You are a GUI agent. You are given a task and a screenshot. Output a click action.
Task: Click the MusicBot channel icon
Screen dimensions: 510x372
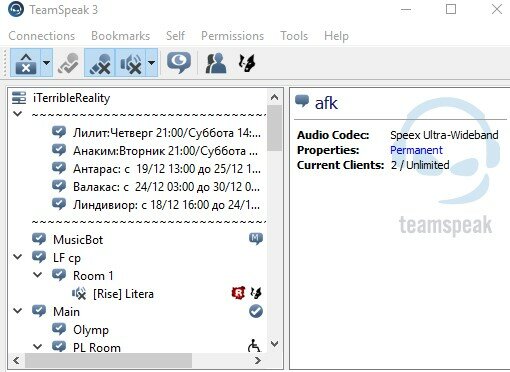[39, 239]
